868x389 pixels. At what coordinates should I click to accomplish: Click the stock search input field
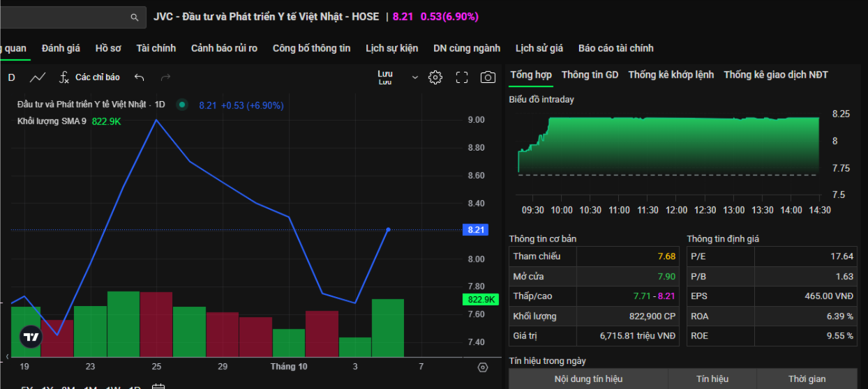click(63, 17)
